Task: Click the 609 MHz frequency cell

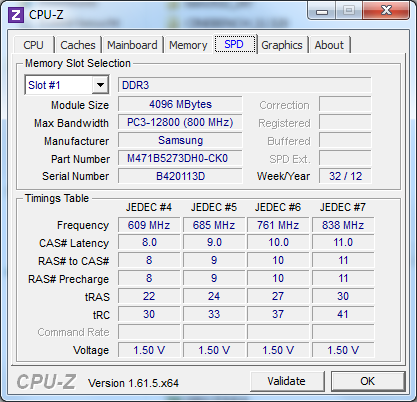Action: [149, 225]
